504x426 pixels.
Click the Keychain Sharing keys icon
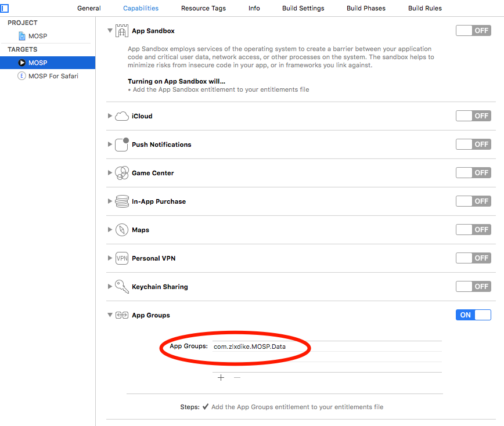click(122, 287)
